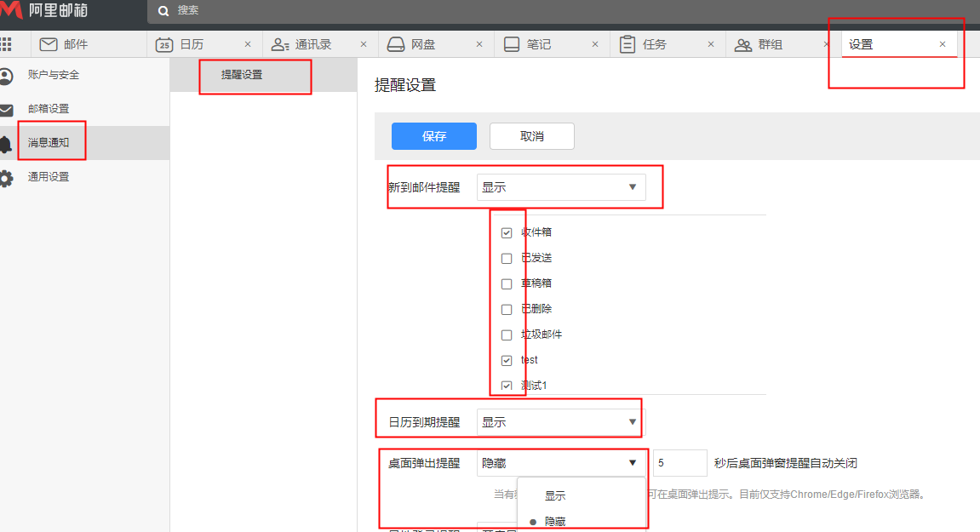Click the apps grid launcher icon
This screenshot has height=532, width=980.
(6, 44)
